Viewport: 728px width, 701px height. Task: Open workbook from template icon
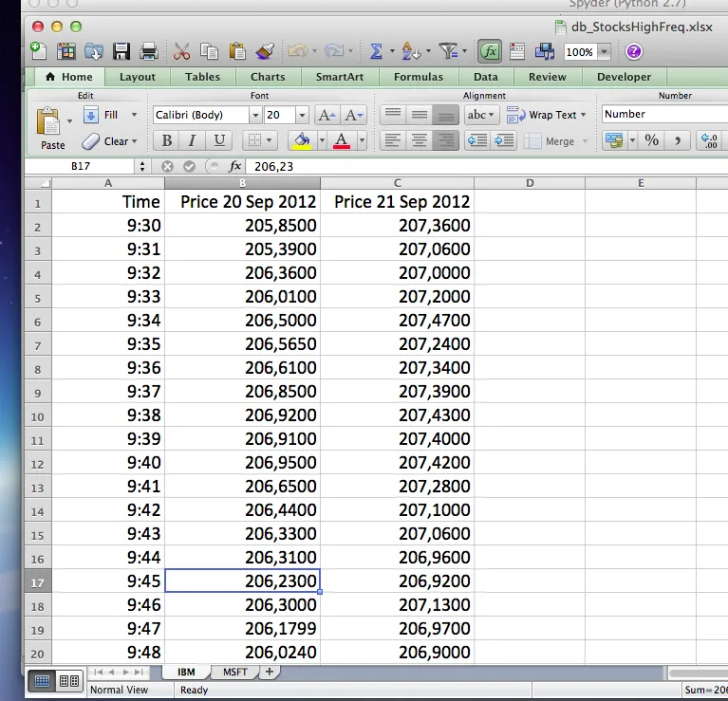tap(65, 51)
